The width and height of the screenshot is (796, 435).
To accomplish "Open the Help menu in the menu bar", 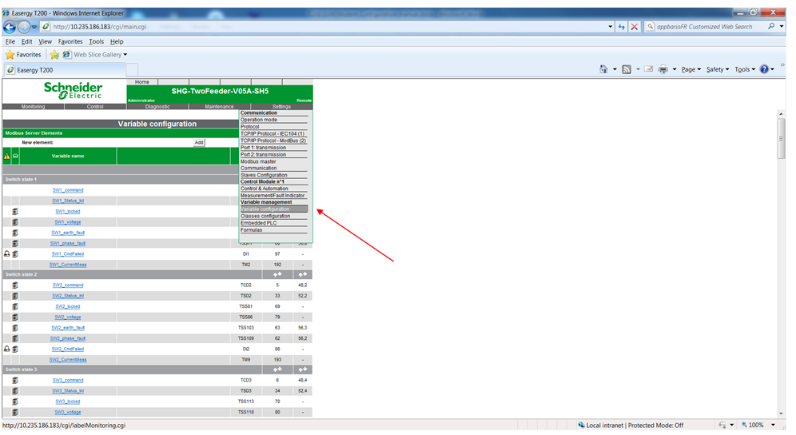I will pyautogui.click(x=117, y=42).
